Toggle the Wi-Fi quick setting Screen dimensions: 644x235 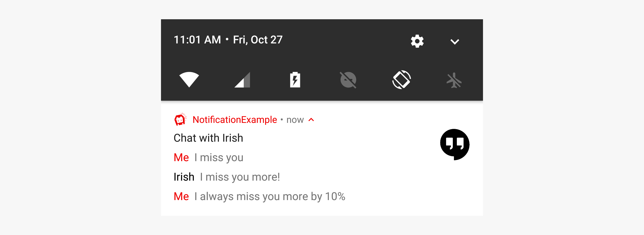pos(189,80)
